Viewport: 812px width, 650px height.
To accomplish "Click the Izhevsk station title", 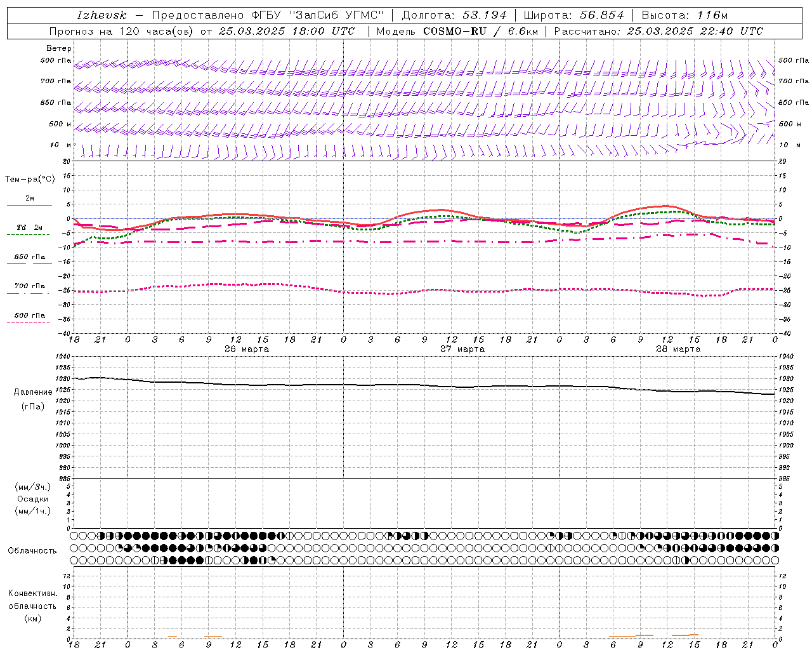I will tap(101, 15).
